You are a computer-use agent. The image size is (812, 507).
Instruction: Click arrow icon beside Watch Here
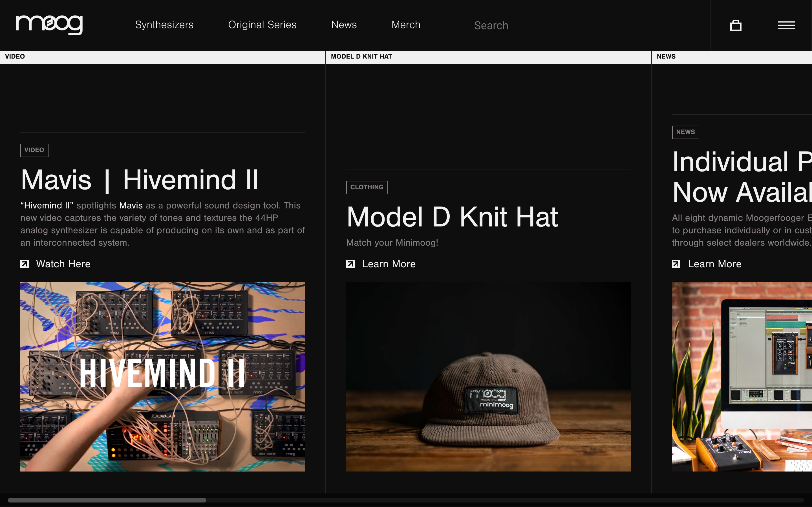pos(25,264)
